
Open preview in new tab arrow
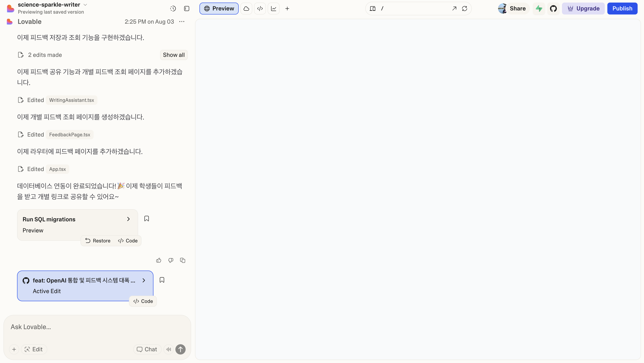tap(454, 9)
